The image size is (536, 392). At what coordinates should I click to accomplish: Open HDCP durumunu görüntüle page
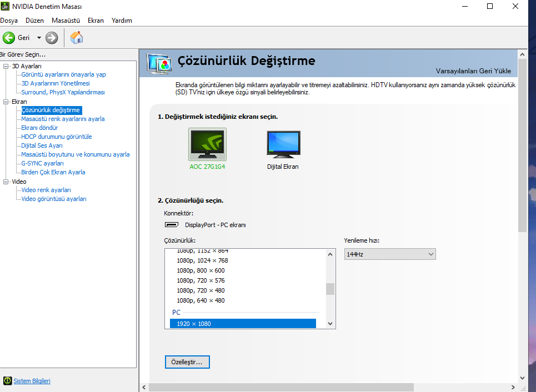(57, 137)
